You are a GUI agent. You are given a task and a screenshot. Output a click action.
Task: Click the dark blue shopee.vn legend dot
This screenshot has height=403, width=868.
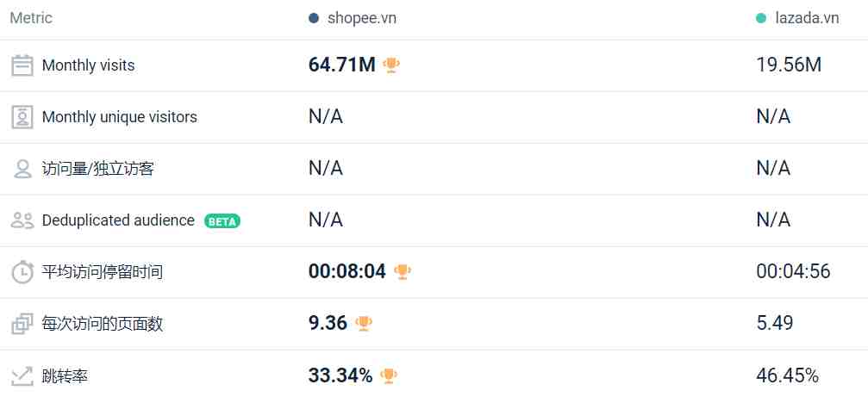[314, 18]
